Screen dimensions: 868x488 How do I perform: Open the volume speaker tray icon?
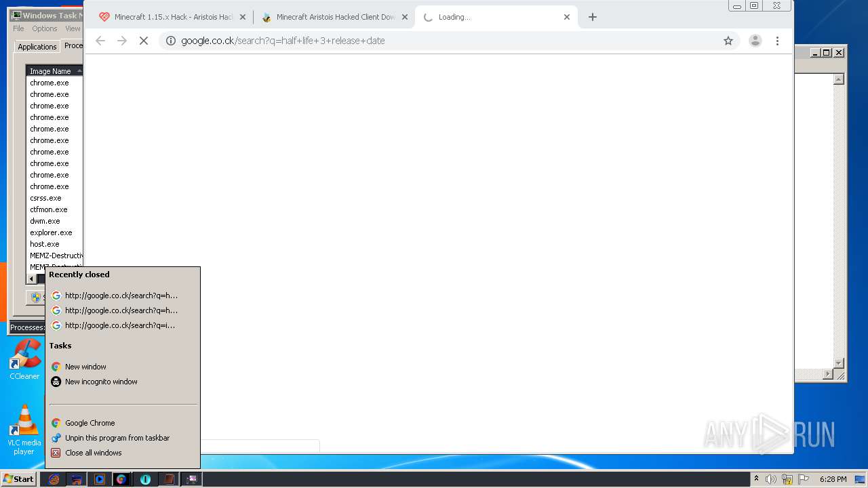(x=771, y=479)
